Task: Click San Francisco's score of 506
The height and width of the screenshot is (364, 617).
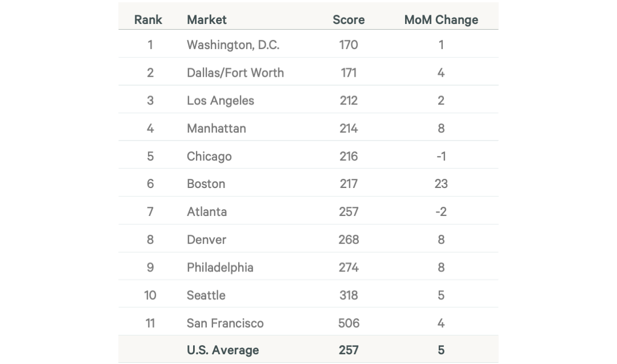Action: (348, 323)
